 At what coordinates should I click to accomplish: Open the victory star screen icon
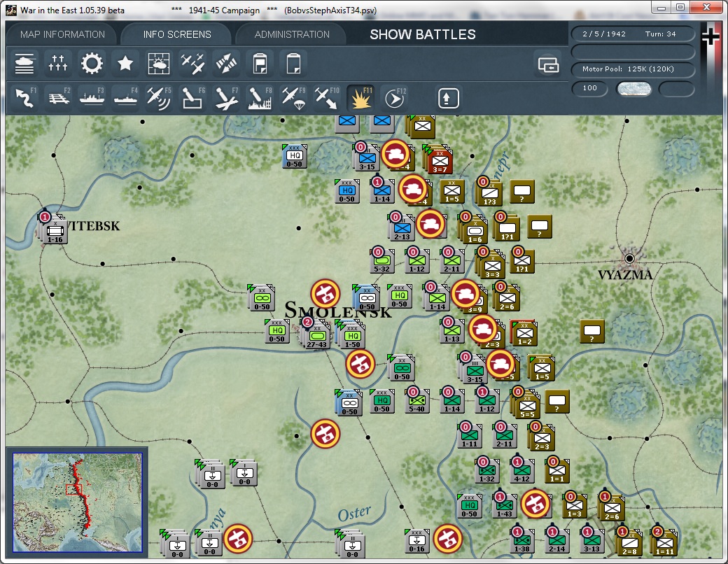coord(125,64)
